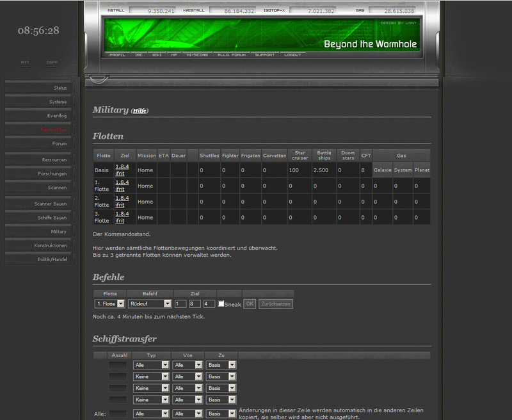Image resolution: width=512 pixels, height=420 pixels.
Task: Click the ATT indicator under the clock
Action: pos(25,63)
